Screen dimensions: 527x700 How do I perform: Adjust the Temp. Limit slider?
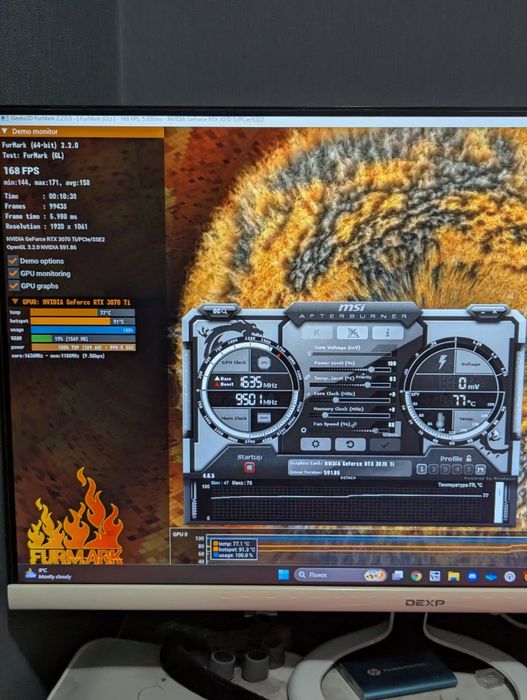pos(349,385)
